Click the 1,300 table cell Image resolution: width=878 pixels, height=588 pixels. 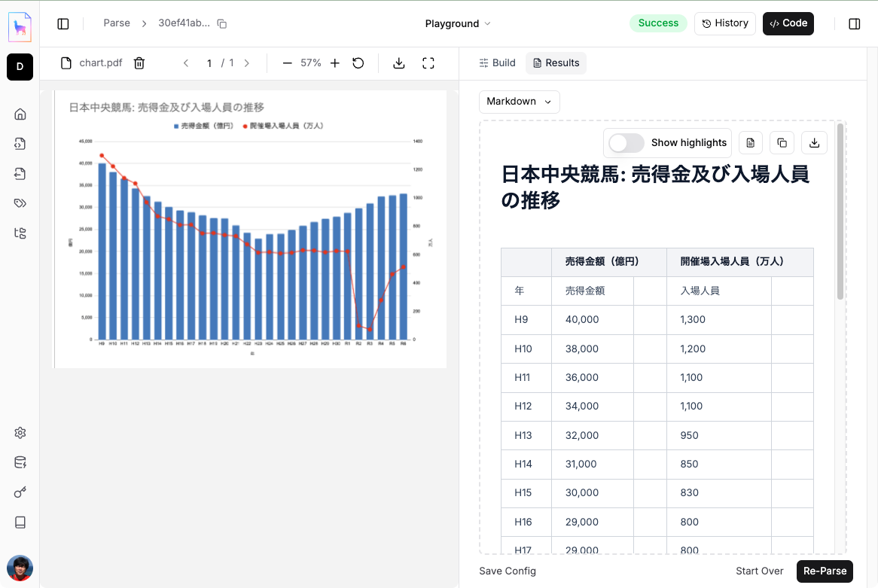coord(719,320)
